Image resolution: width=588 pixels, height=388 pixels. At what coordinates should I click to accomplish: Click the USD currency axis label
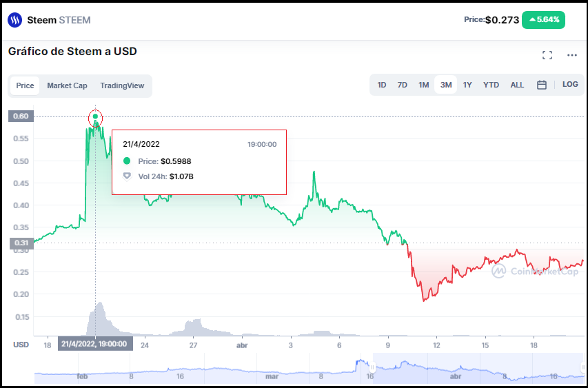[21, 345]
